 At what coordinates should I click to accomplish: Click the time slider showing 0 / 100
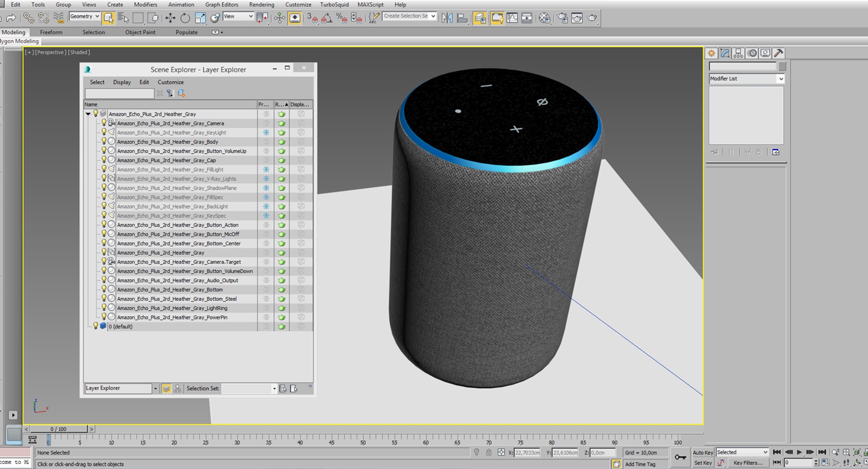click(x=58, y=429)
